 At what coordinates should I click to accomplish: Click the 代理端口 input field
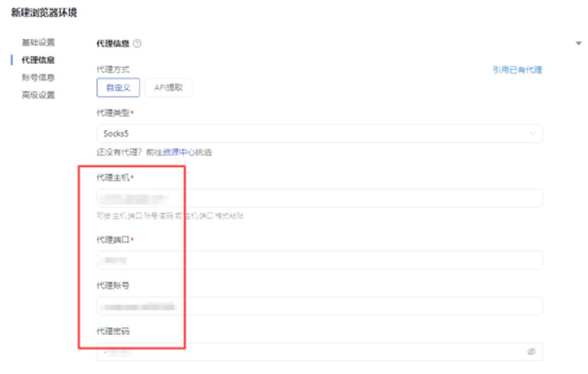tap(320, 260)
